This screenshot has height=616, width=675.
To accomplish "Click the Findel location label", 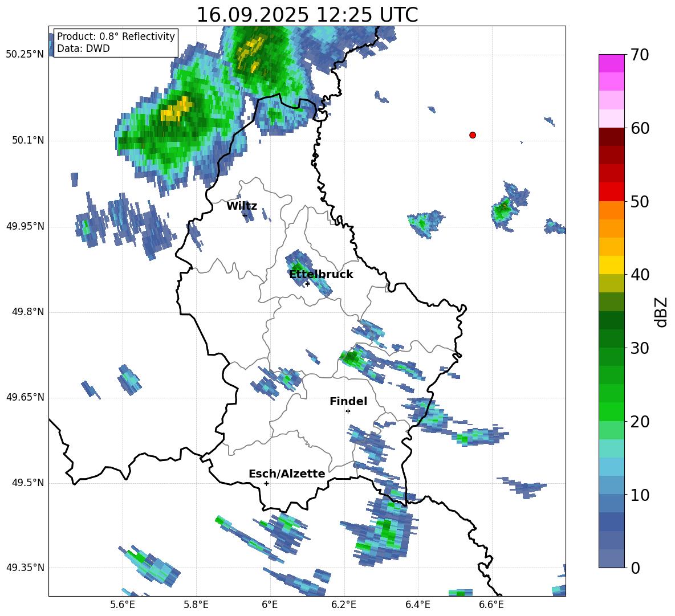I will pos(348,401).
